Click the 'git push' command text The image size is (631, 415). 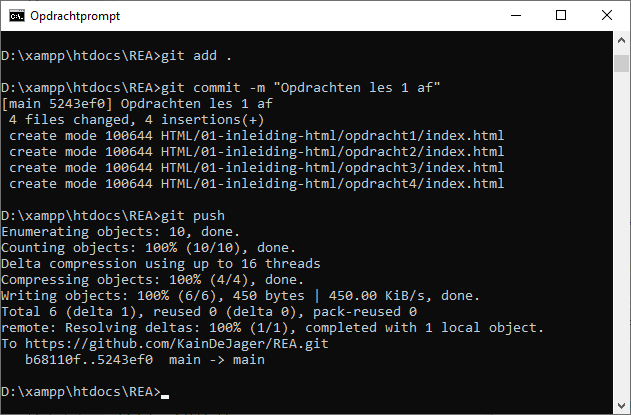(x=193, y=216)
